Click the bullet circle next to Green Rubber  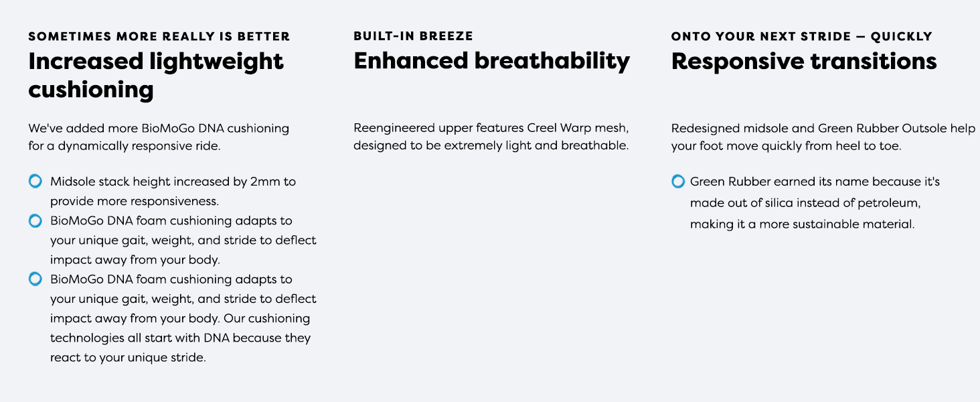coord(678,182)
